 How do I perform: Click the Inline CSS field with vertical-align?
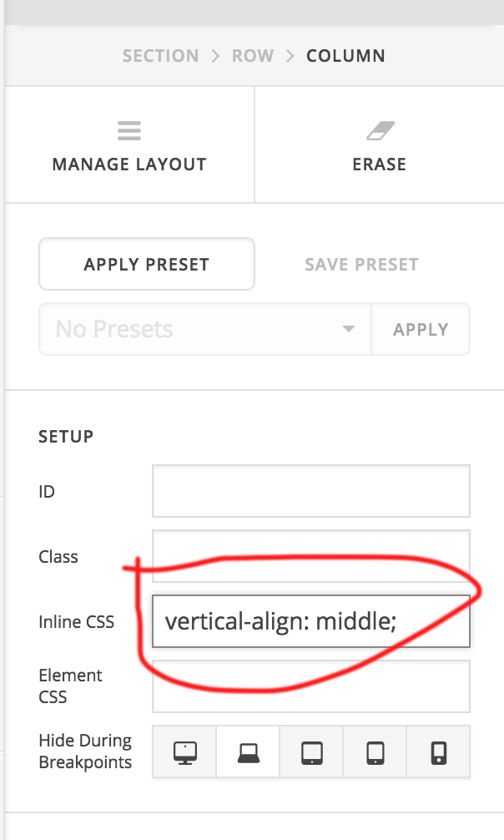[x=311, y=621]
